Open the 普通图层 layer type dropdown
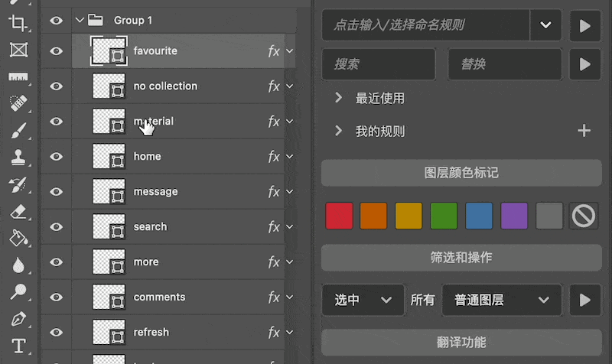 click(x=502, y=300)
